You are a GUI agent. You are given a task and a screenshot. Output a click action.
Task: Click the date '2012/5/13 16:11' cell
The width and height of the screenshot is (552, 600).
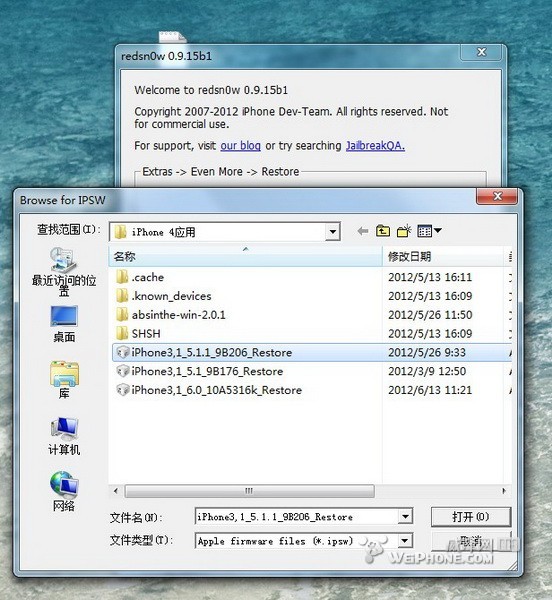[430, 277]
